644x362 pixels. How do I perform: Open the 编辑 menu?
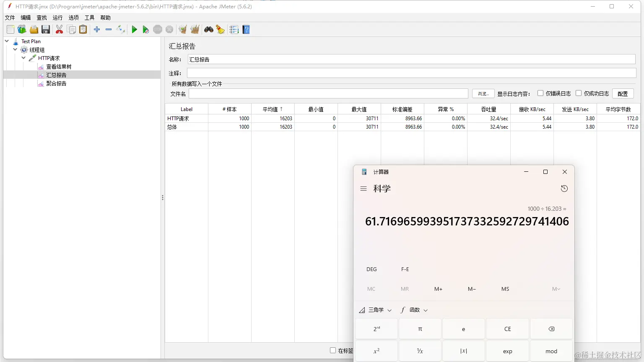tap(26, 18)
